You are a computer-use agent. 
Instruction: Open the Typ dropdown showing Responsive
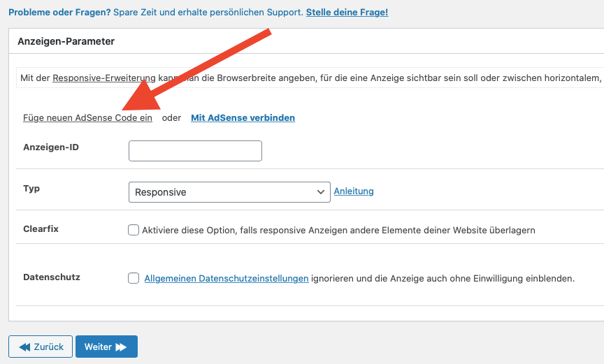[229, 192]
